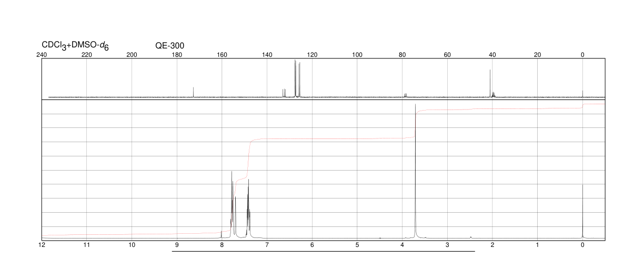Click the 5 ppm label on proton axis
Image resolution: width=644 pixels, height=278 pixels.
[x=357, y=245]
